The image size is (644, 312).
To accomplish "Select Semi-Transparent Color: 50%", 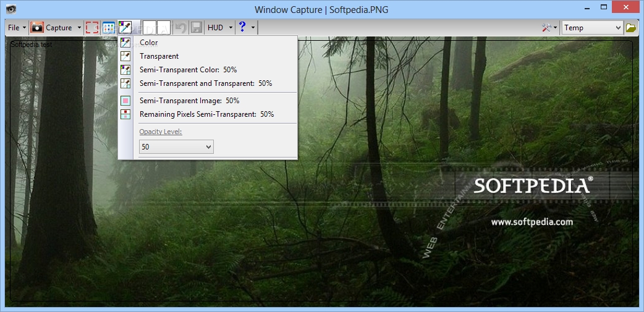I will (208, 70).
